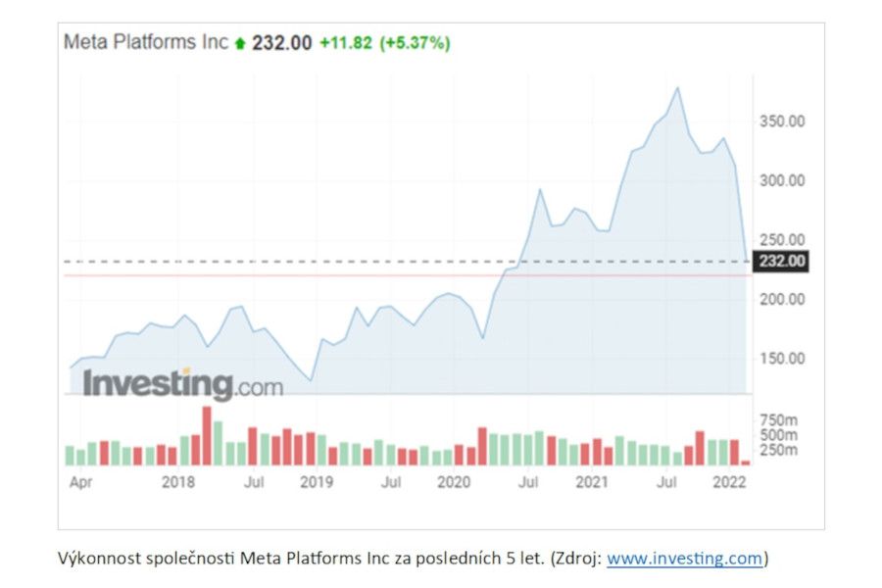The image size is (882, 588).
Task: Open the www.investing.com source link
Action: pos(684,559)
